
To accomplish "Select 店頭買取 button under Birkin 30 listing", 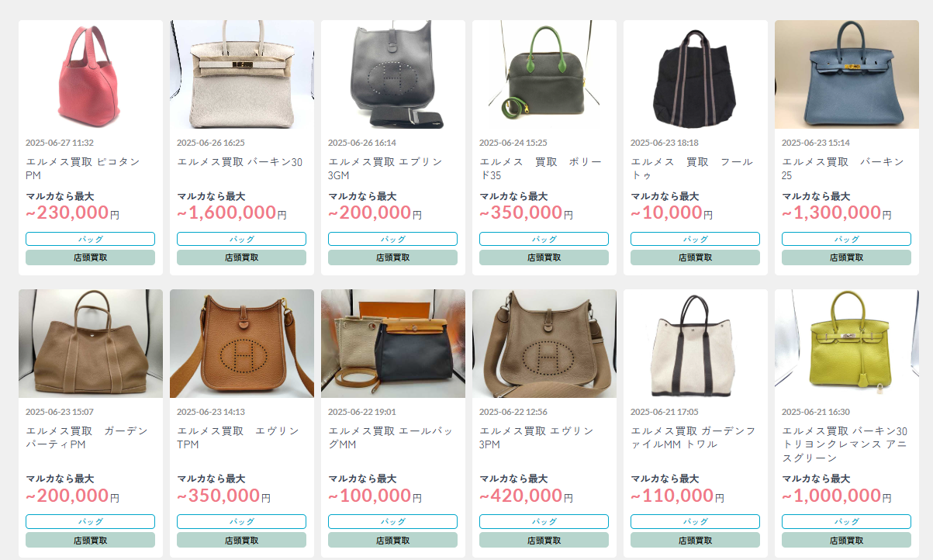I will tap(242, 258).
